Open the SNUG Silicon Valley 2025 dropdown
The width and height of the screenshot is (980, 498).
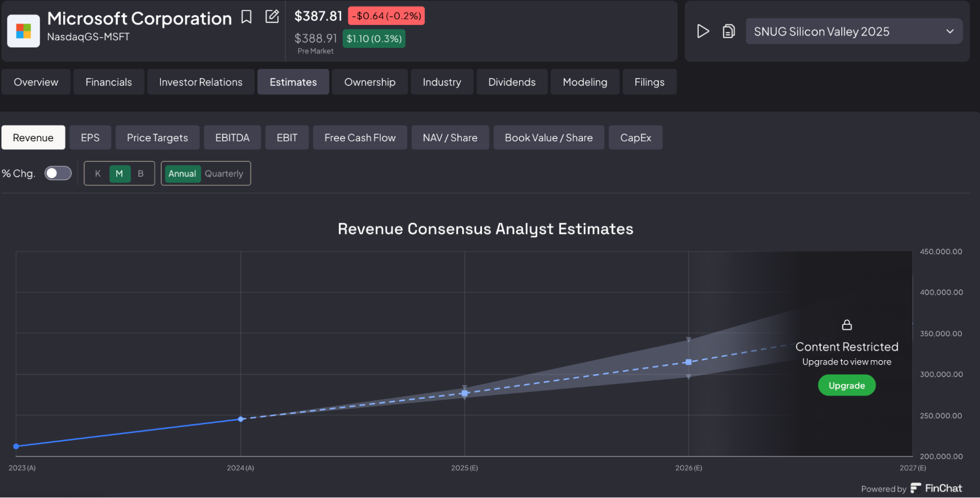[x=854, y=31]
